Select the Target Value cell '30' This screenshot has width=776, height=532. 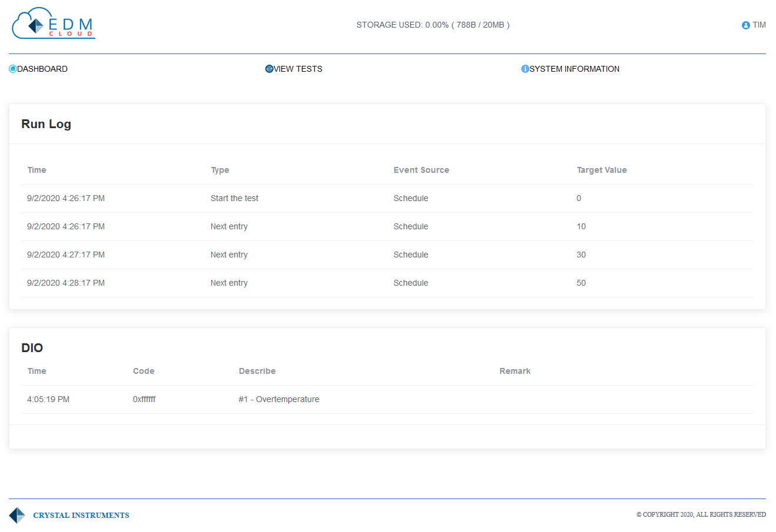point(581,255)
